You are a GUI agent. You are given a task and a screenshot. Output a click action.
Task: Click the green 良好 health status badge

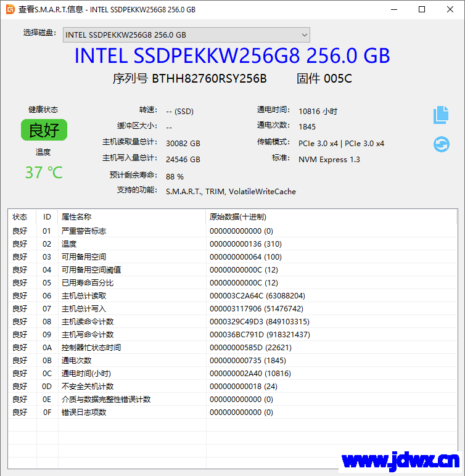[44, 130]
